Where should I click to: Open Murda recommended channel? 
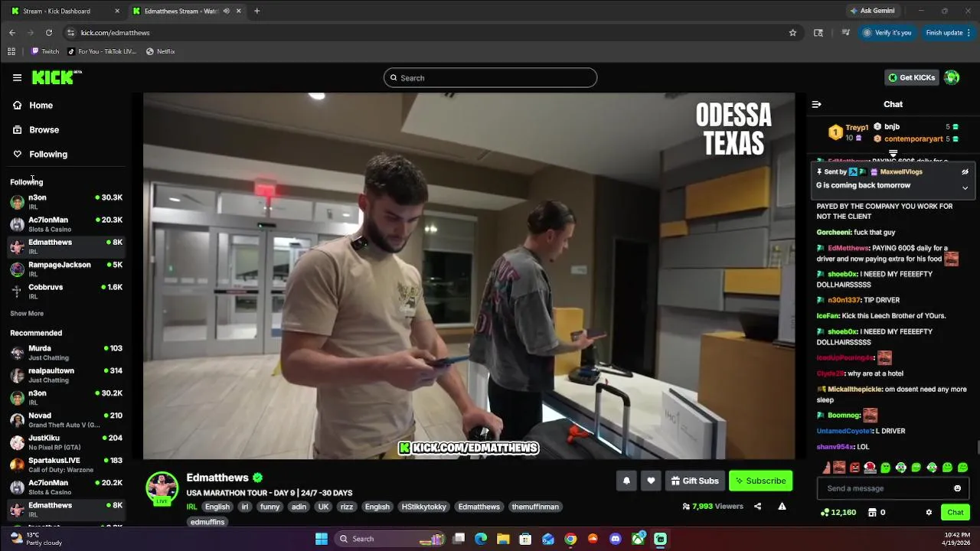66,352
